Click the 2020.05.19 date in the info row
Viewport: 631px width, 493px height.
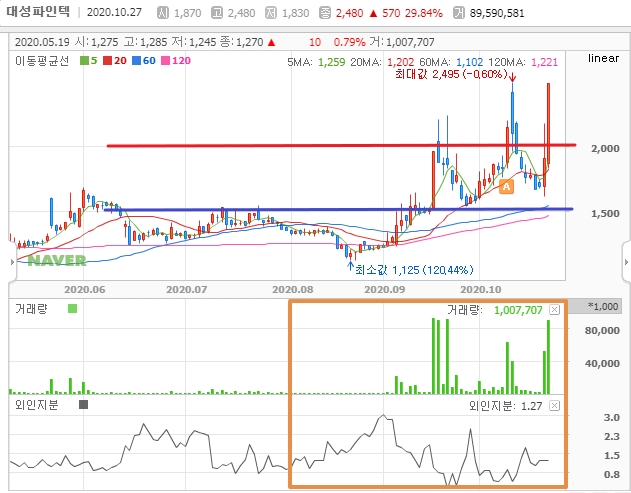(x=42, y=42)
